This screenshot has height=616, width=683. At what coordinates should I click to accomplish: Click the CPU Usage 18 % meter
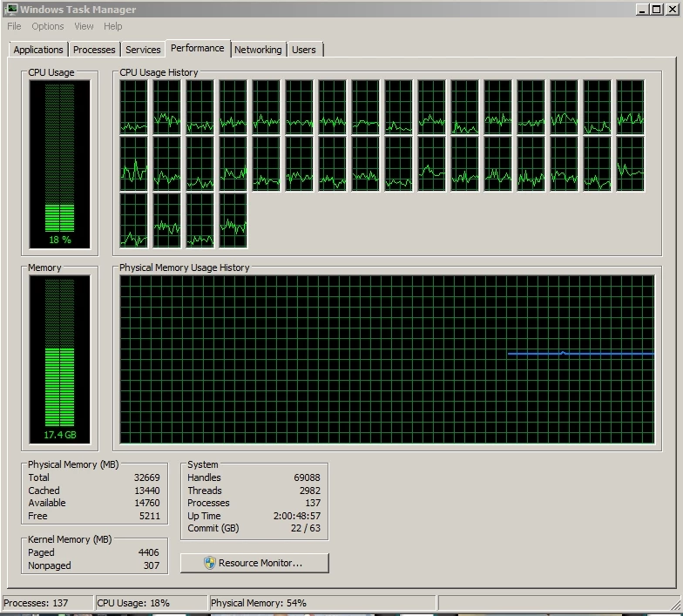(59, 164)
